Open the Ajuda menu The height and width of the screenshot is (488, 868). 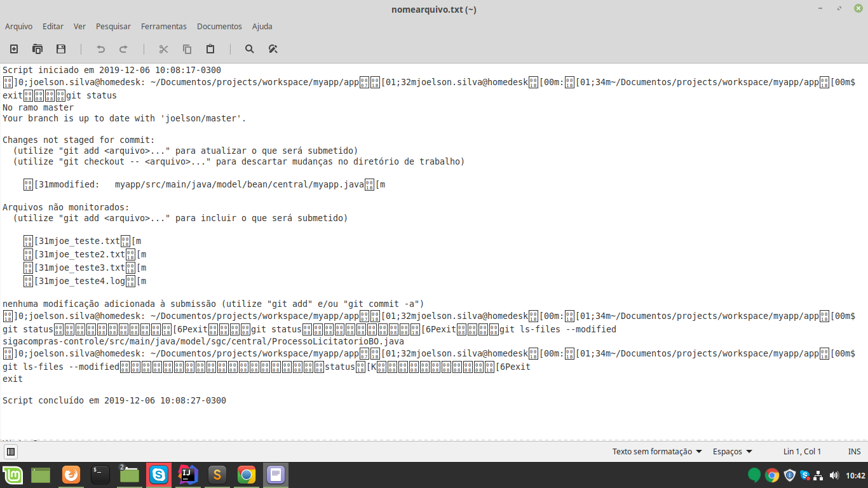click(262, 27)
